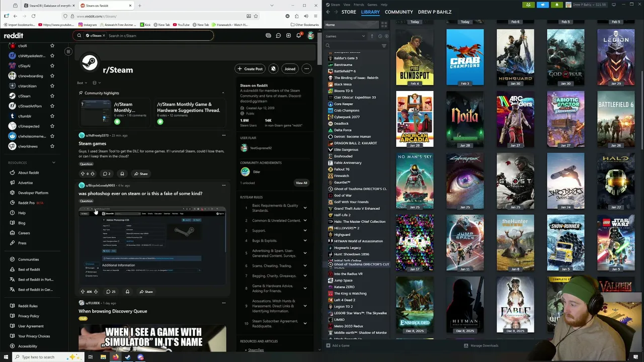Image resolution: width=644 pixels, height=362 pixels.
Task: Reload the Firefox page
Action: (33, 16)
